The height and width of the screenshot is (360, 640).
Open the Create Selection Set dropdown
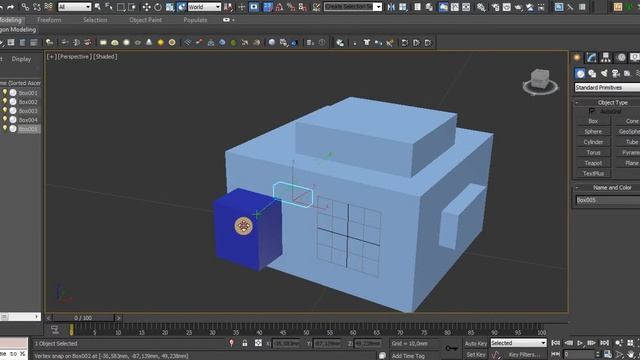click(x=353, y=7)
